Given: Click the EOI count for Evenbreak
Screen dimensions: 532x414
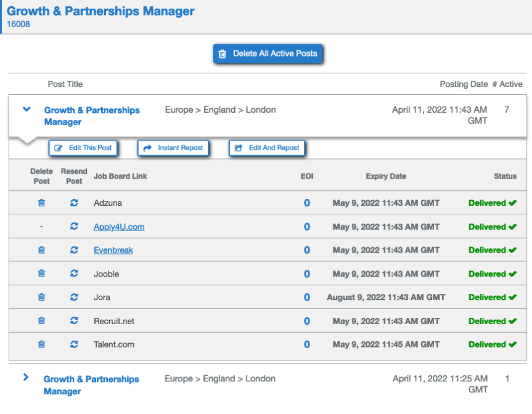Looking at the screenshot, I should pyautogui.click(x=307, y=250).
